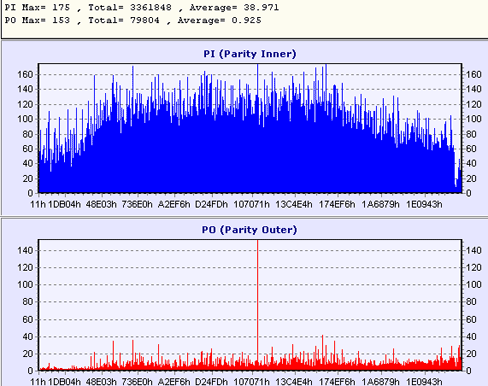The image size is (488, 386).
Task: Click the Total= 3361848 value
Action: (130, 7)
